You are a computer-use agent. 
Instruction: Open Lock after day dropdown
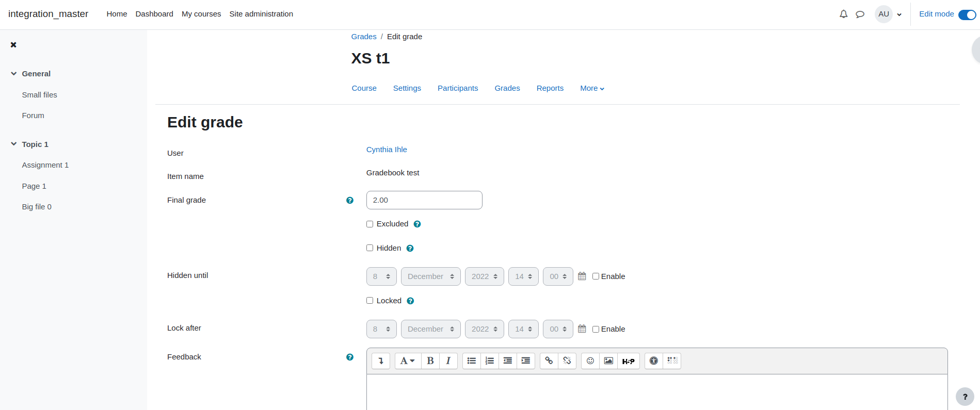[x=381, y=329]
